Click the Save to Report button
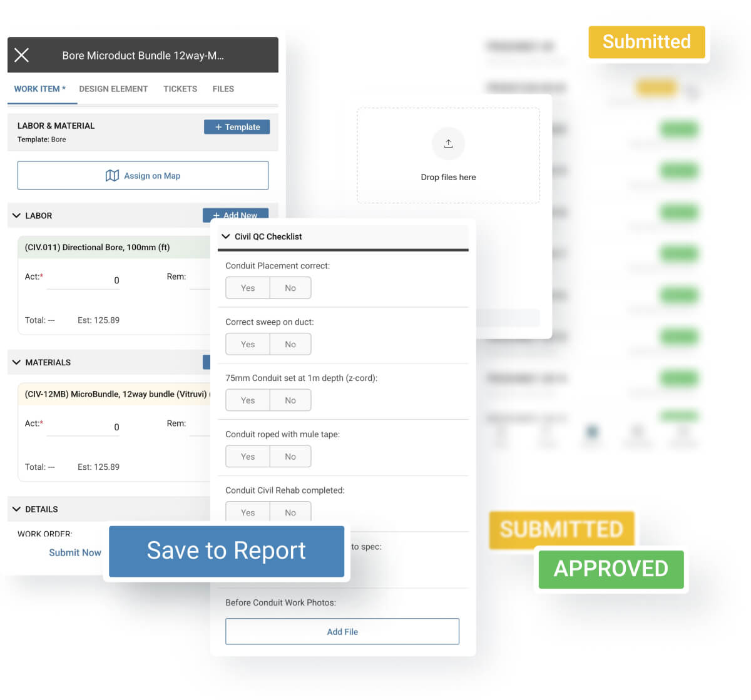The width and height of the screenshot is (751, 700). coord(227,551)
